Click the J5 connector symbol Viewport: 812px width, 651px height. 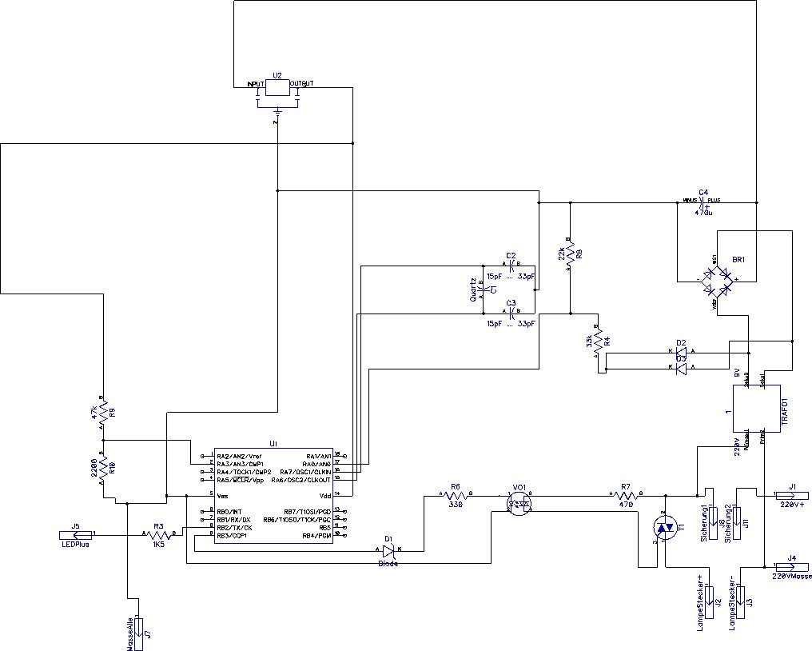click(76, 534)
